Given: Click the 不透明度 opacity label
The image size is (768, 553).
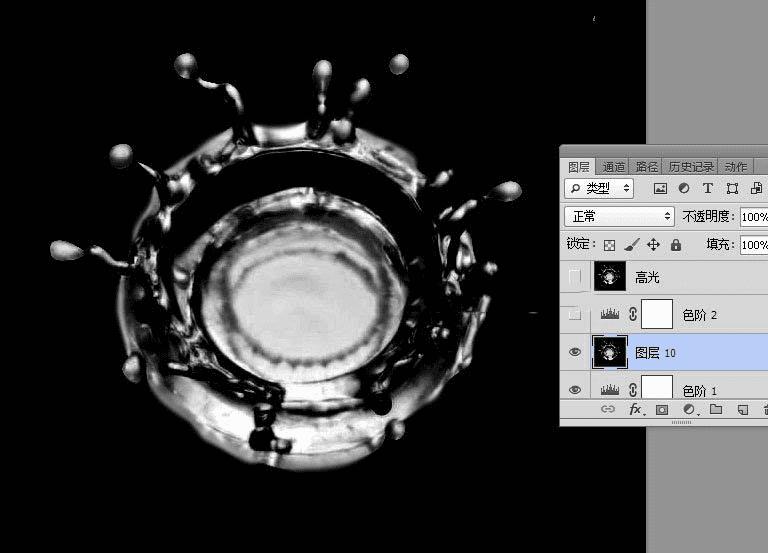Looking at the screenshot, I should [708, 216].
